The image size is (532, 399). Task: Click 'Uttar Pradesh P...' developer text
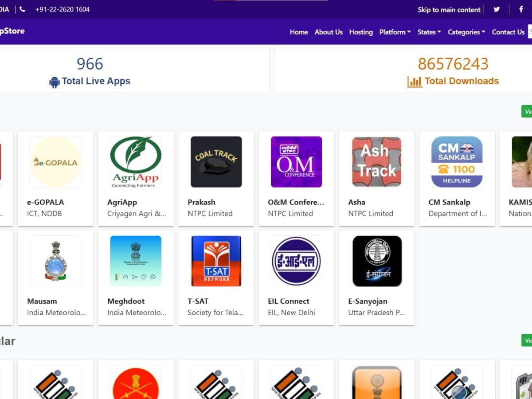click(x=376, y=313)
